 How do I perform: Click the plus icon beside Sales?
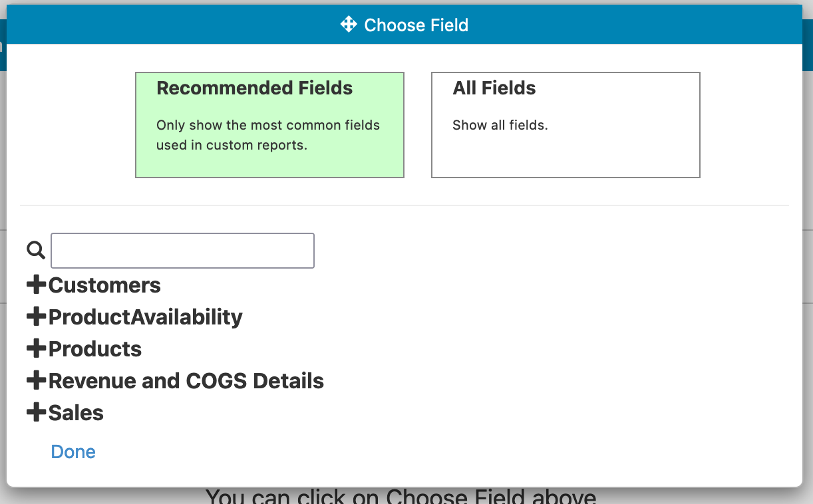coord(37,413)
